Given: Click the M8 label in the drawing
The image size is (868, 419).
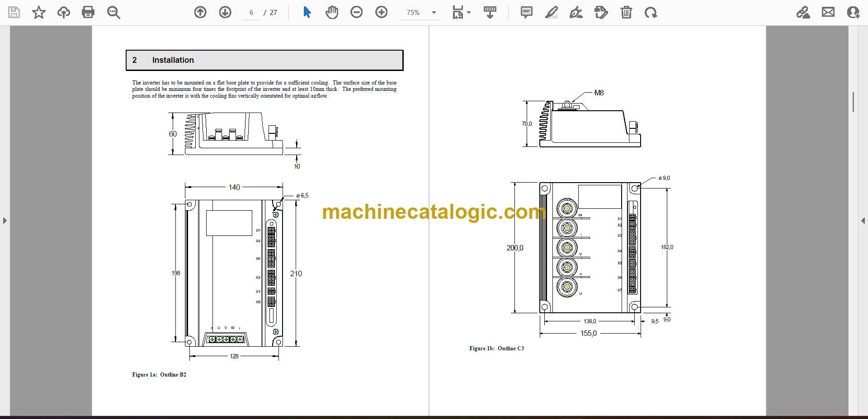Looking at the screenshot, I should 599,93.
